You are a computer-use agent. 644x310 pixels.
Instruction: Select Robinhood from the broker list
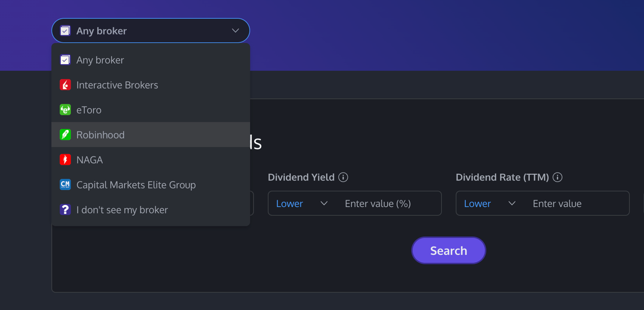point(100,135)
